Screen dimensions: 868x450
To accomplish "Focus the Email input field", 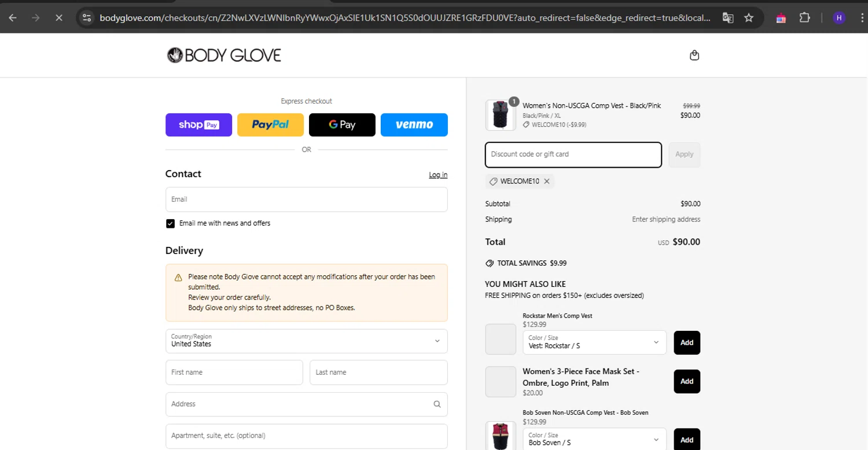I will coord(307,200).
